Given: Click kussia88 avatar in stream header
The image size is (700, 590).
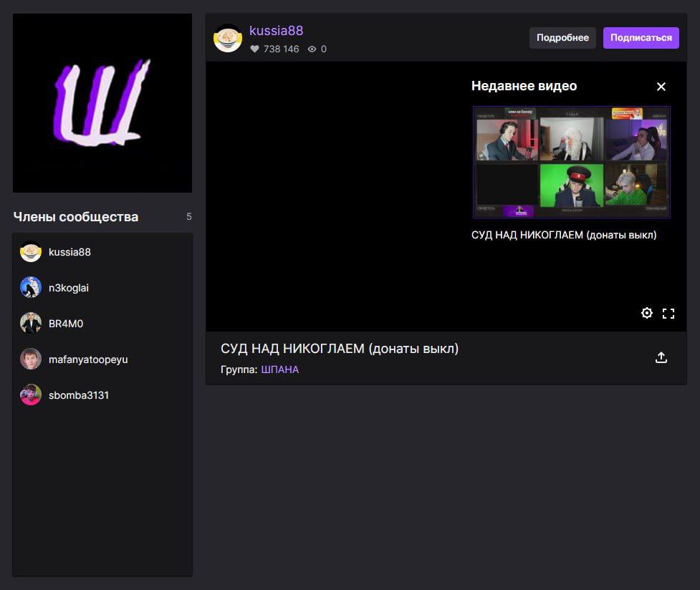Looking at the screenshot, I should [228, 39].
